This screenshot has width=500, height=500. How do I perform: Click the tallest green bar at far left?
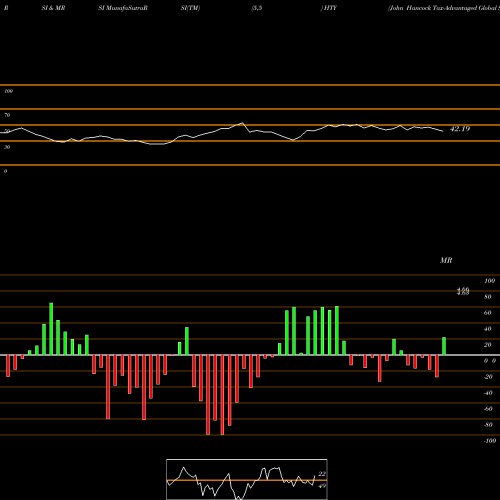pos(51,329)
